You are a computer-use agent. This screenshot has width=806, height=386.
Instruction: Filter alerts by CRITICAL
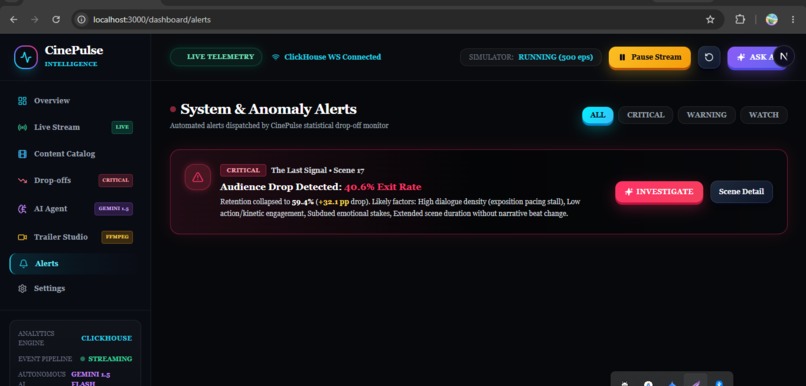(646, 115)
